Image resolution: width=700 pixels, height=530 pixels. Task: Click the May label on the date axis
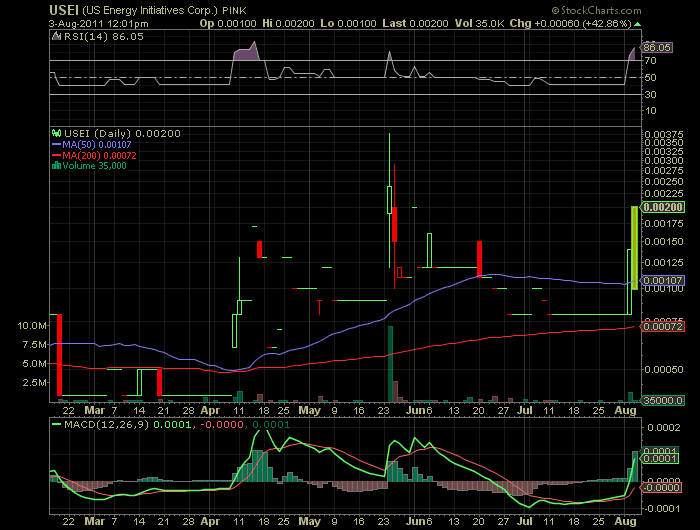[x=309, y=410]
